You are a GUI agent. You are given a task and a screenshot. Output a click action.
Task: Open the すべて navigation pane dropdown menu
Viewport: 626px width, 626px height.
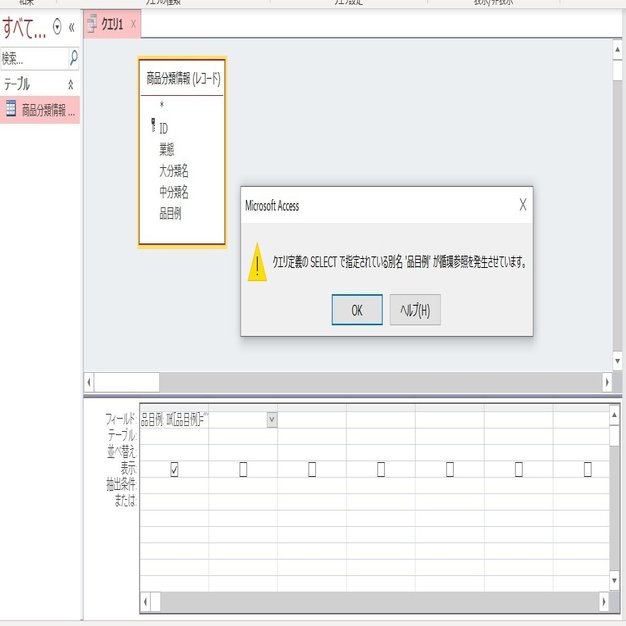(57, 27)
